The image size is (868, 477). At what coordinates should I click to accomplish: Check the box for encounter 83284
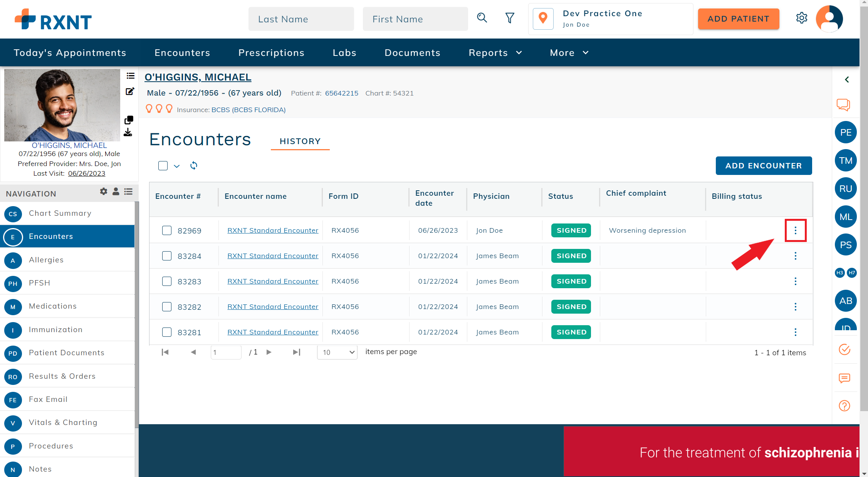click(x=167, y=256)
